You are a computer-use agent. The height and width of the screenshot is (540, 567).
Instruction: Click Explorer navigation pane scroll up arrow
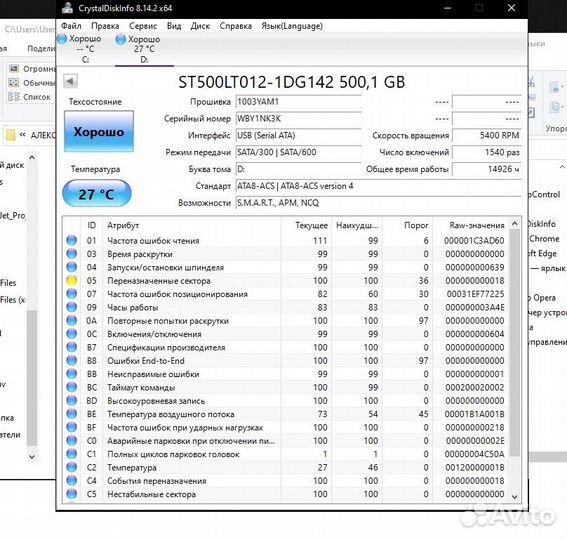pos(32,158)
